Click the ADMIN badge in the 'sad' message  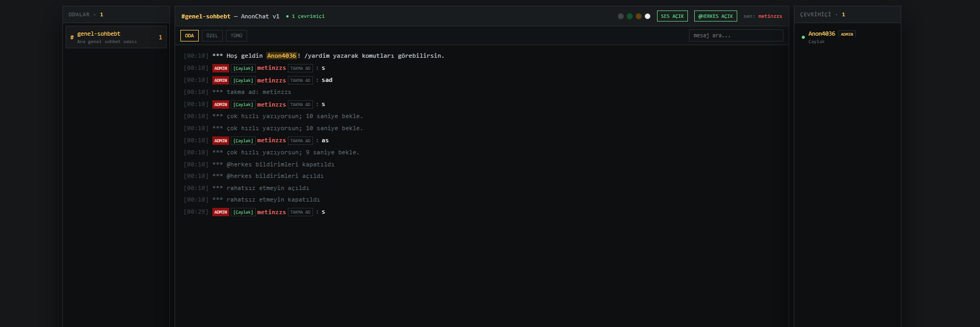[x=221, y=80]
